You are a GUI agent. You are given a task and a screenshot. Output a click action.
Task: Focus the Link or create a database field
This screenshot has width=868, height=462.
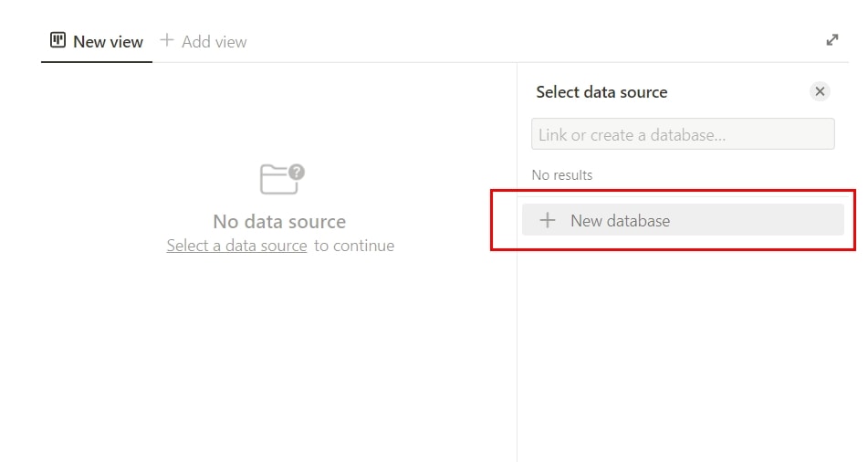pyautogui.click(x=683, y=134)
